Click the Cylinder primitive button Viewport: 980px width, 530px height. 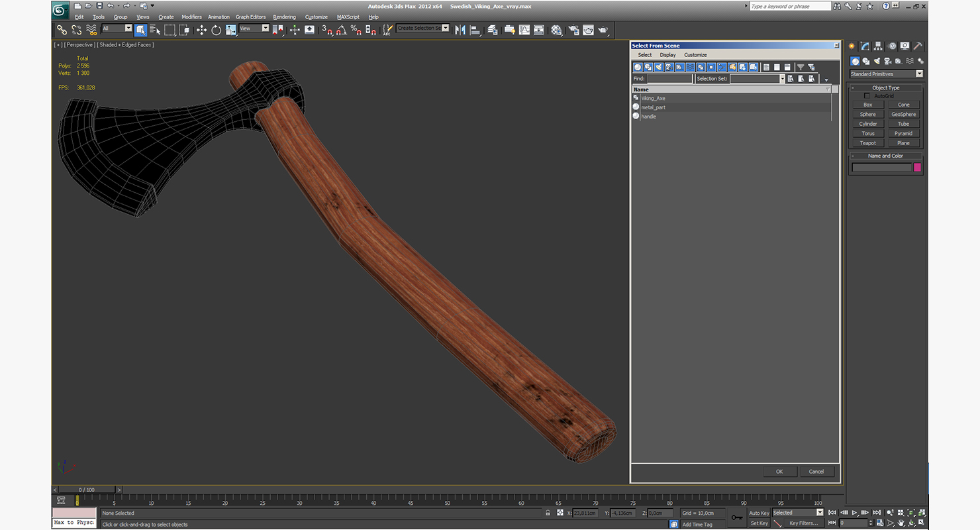click(x=867, y=124)
